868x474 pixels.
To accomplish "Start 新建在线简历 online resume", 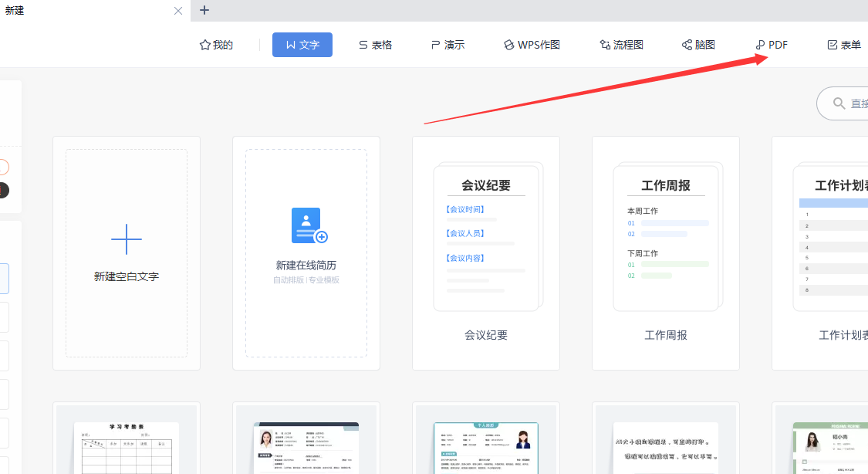I will click(x=306, y=253).
